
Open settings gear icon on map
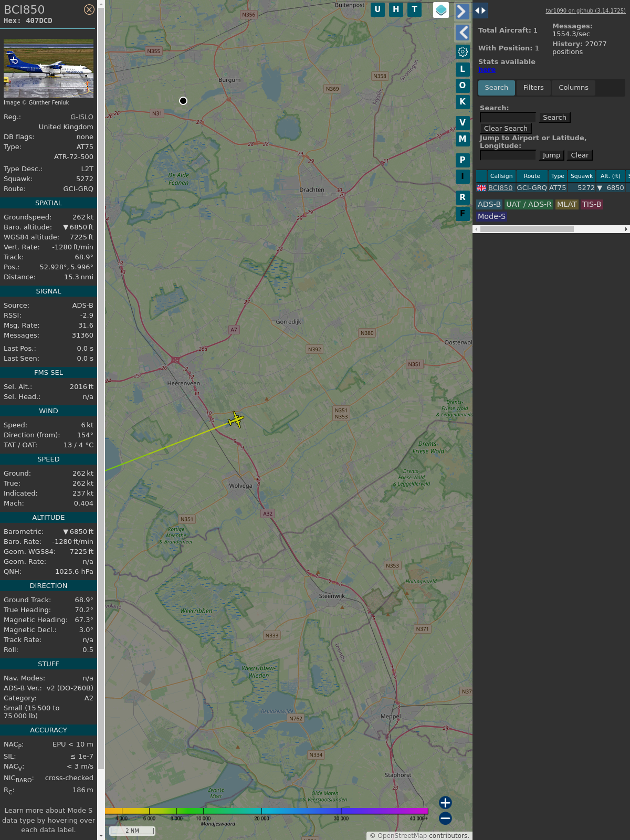coord(463,51)
